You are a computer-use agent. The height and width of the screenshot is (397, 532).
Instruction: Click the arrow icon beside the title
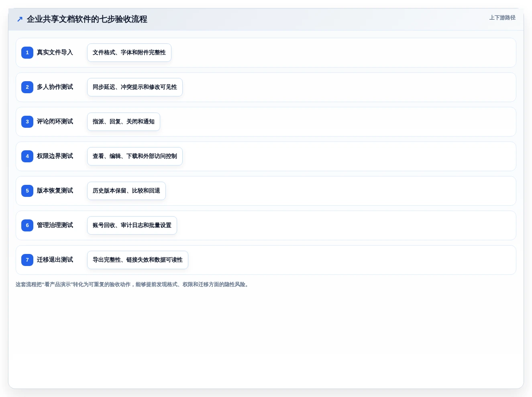20,19
